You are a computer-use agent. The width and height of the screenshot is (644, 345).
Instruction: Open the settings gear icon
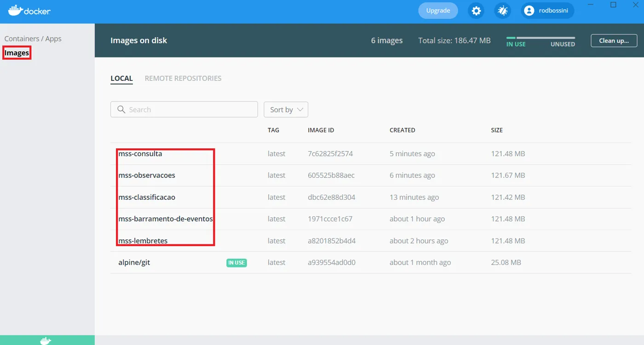[476, 11]
